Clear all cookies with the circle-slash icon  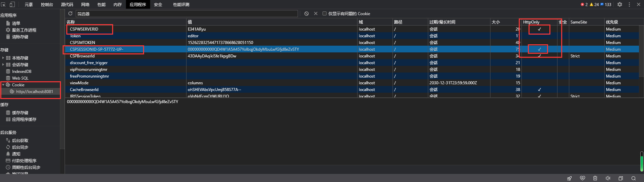306,13
